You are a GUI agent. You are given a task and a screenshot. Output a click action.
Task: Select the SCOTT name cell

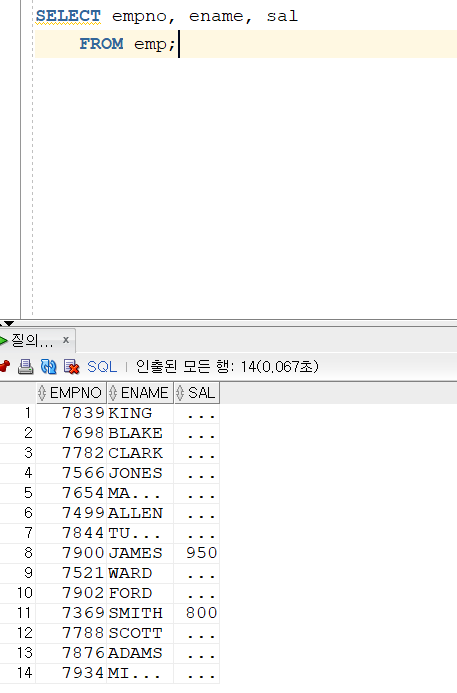coord(140,633)
